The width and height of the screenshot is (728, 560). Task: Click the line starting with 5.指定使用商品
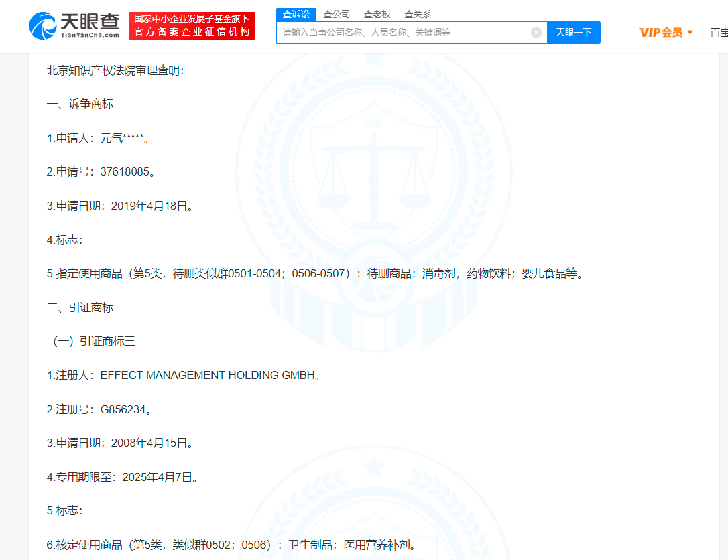pos(315,274)
